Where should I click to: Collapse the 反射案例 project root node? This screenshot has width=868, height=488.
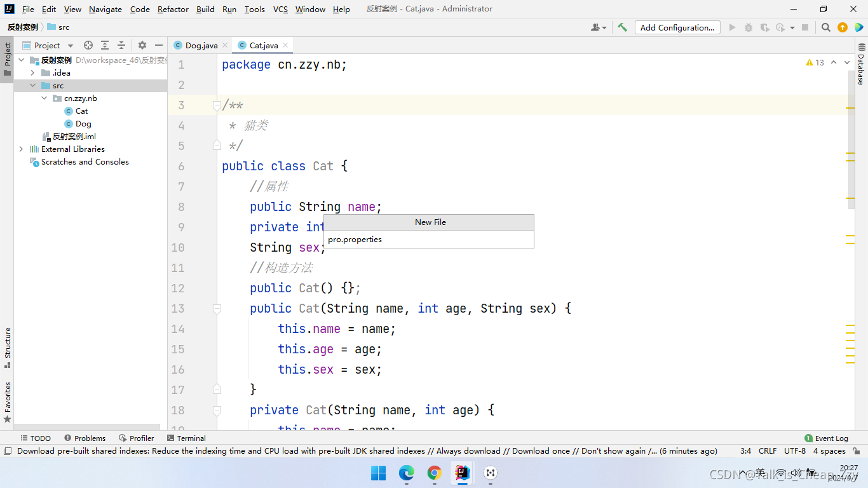coord(21,60)
